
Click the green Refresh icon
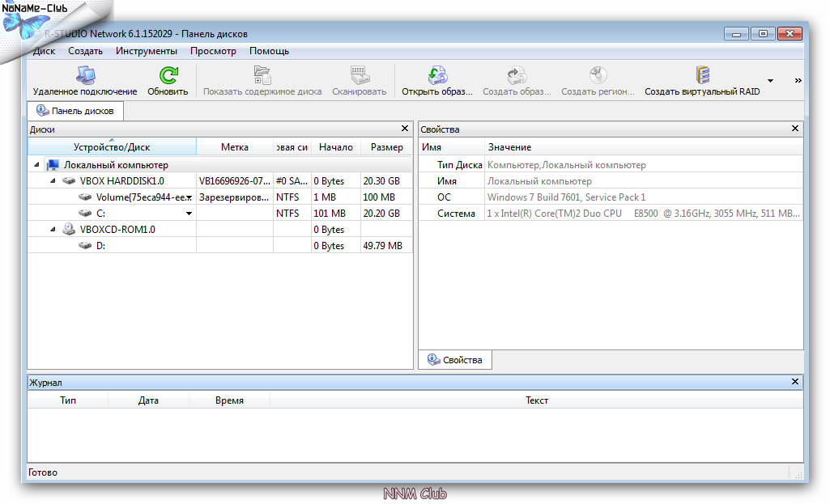coord(168,76)
